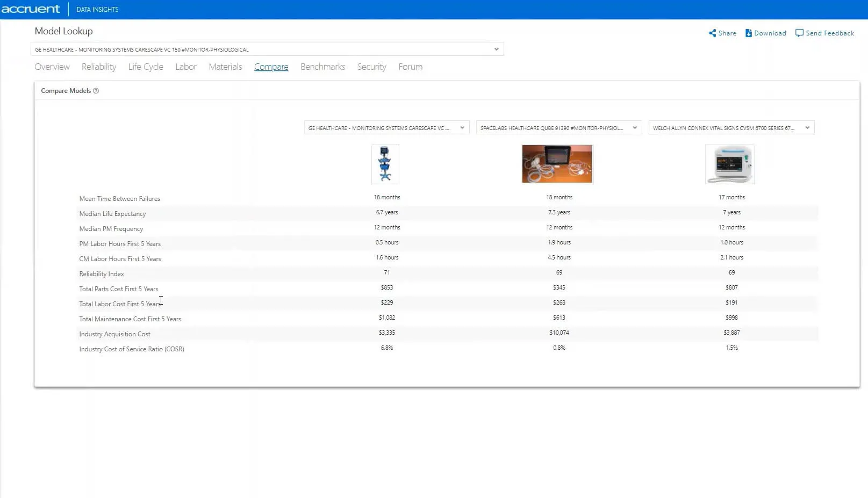This screenshot has width=868, height=498.
Task: Click the Share icon
Action: pos(712,33)
